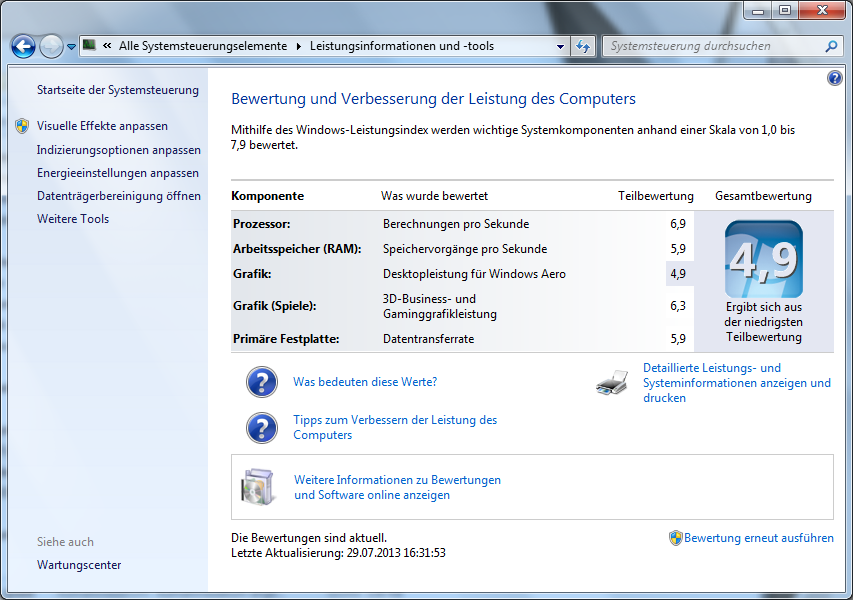Screen dimensions: 853x600
Task: Click the refresh button beside address bar
Action: point(583,46)
